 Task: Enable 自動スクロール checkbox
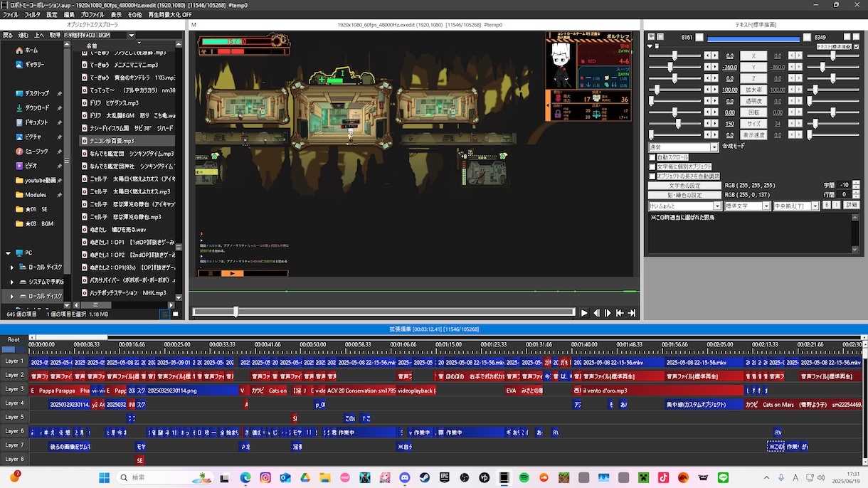(652, 157)
